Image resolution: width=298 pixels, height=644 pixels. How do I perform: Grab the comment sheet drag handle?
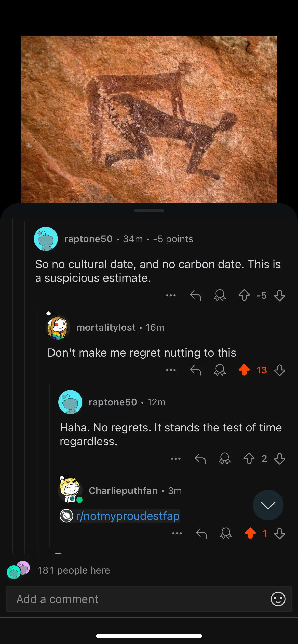click(x=149, y=211)
